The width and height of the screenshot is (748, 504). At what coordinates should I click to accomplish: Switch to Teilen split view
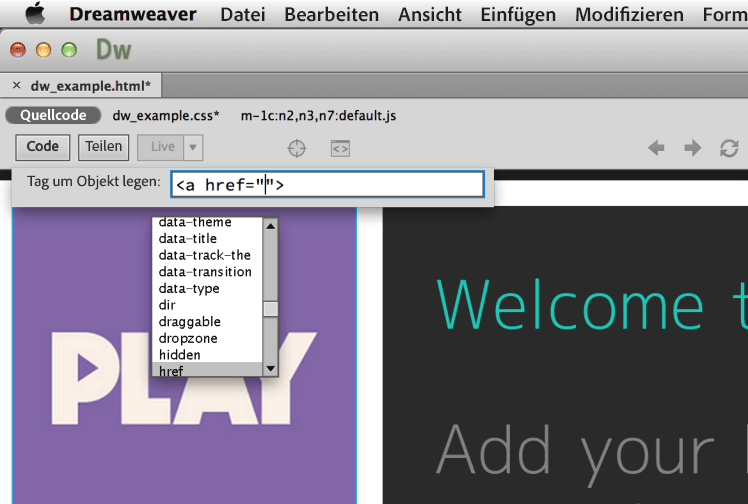click(x=104, y=147)
